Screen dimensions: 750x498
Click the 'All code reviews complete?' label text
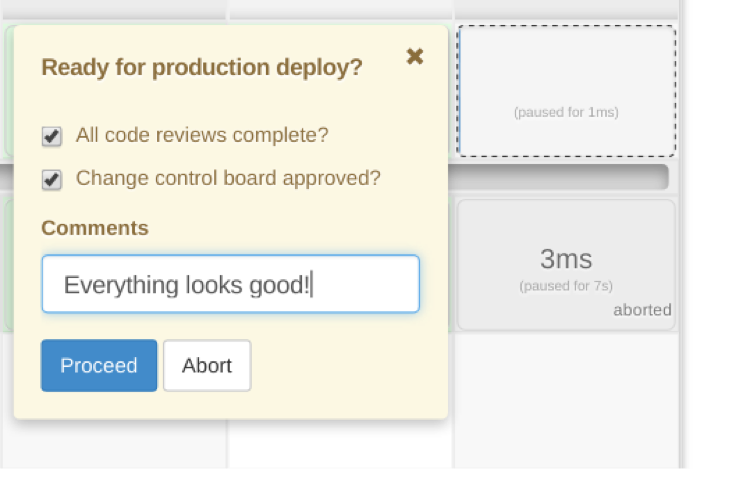[201, 135]
